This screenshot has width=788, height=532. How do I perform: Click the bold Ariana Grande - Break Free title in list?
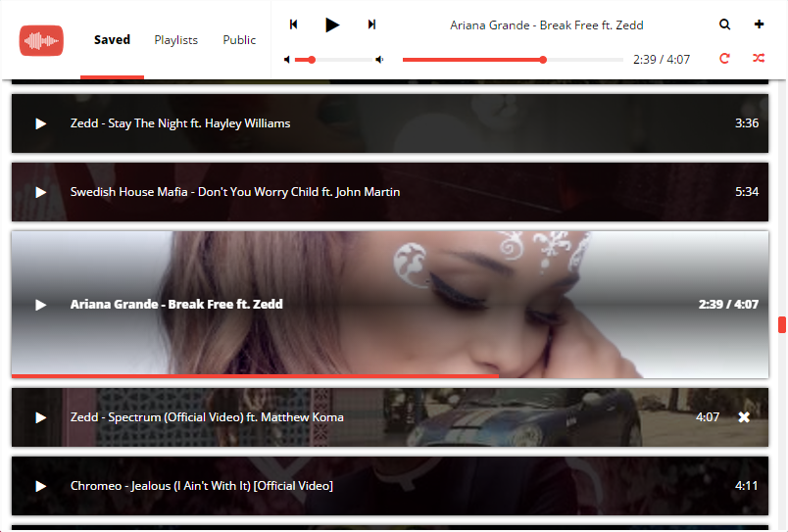click(176, 305)
